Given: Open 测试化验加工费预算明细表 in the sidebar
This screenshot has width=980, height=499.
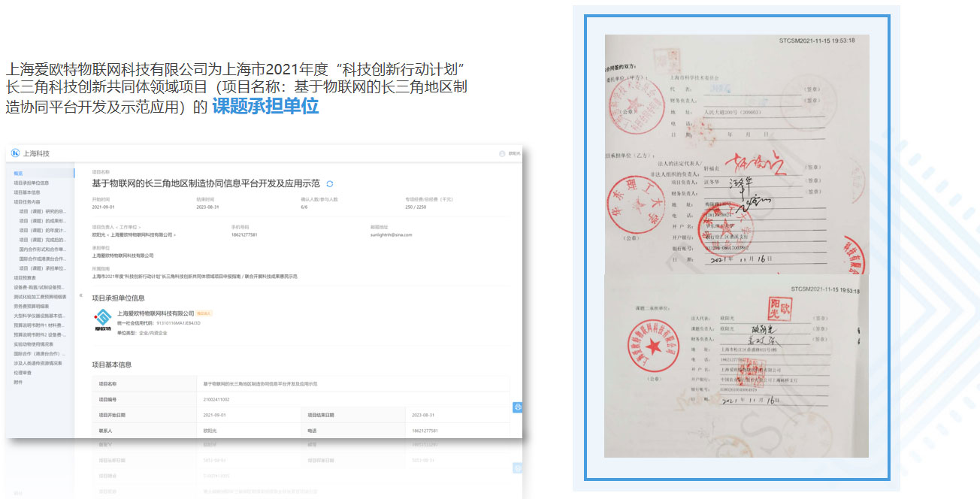Looking at the screenshot, I should pos(39,297).
